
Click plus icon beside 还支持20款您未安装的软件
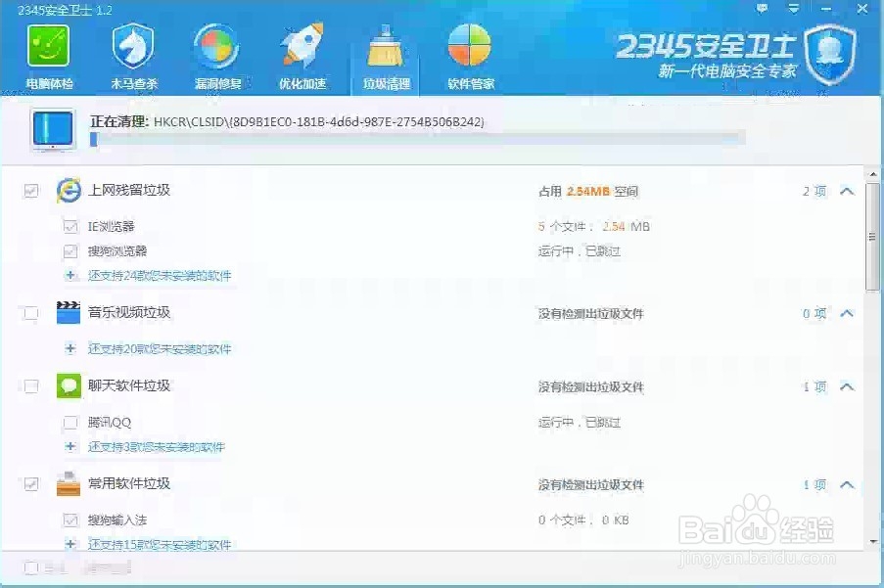coord(70,348)
